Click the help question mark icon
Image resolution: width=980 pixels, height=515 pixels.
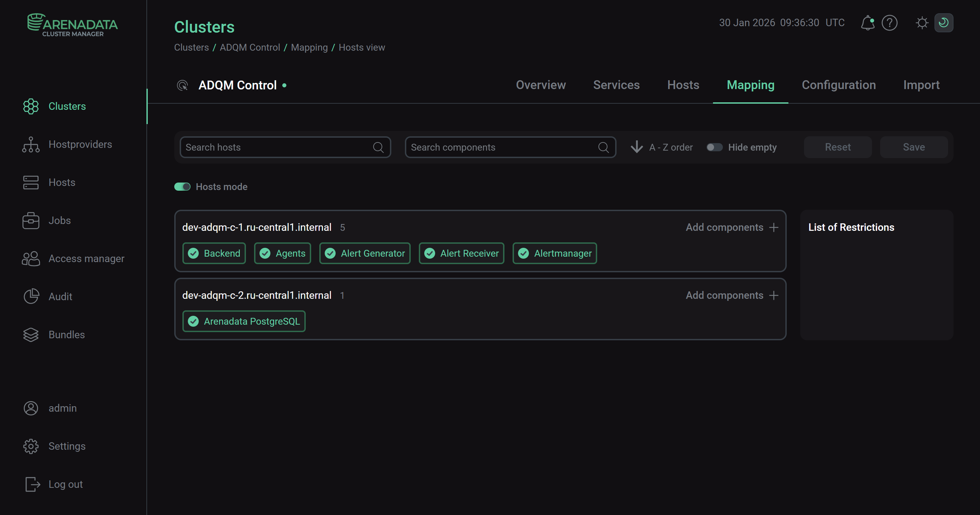(889, 23)
